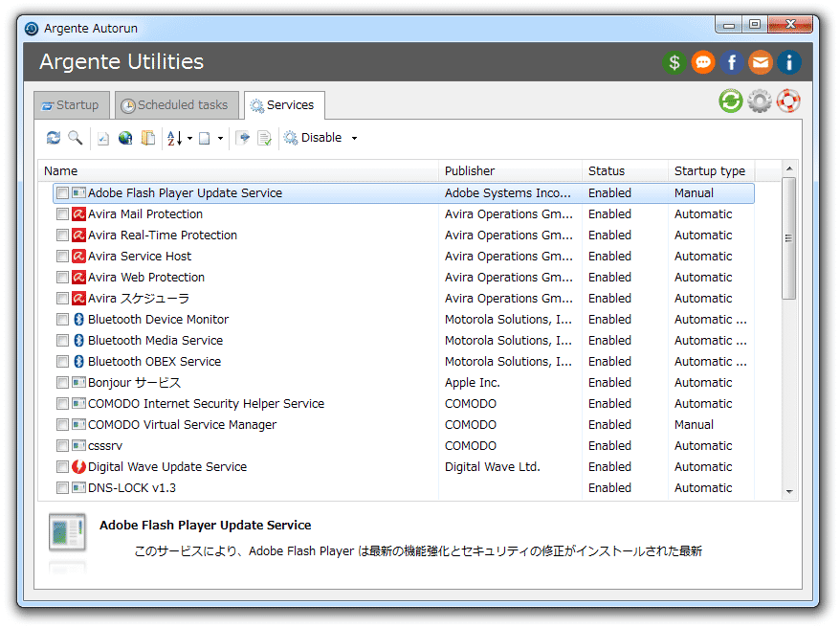Click the blue refresh arrows toolbar icon

click(53, 138)
